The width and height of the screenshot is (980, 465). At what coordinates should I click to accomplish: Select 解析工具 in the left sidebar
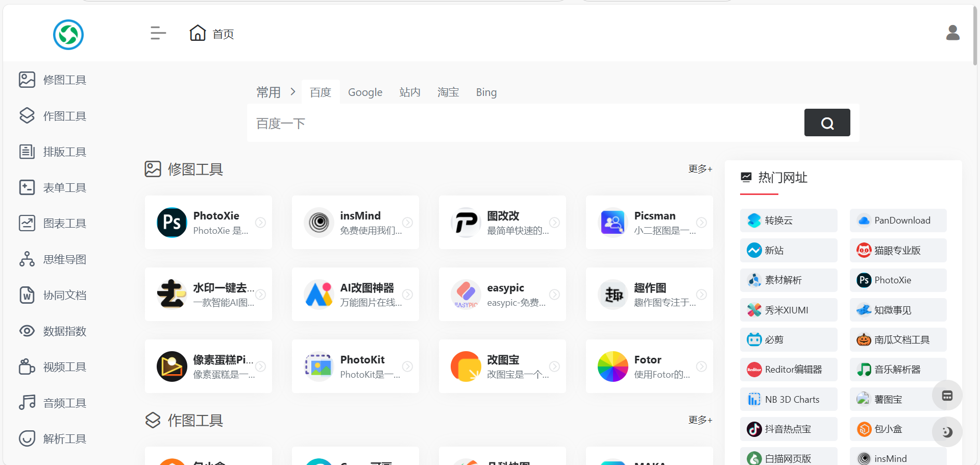pos(53,438)
